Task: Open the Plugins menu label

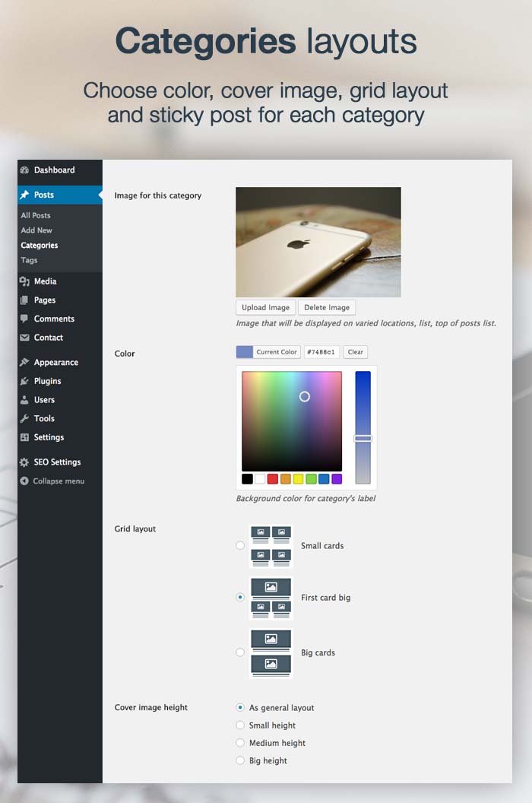Action: pos(48,381)
